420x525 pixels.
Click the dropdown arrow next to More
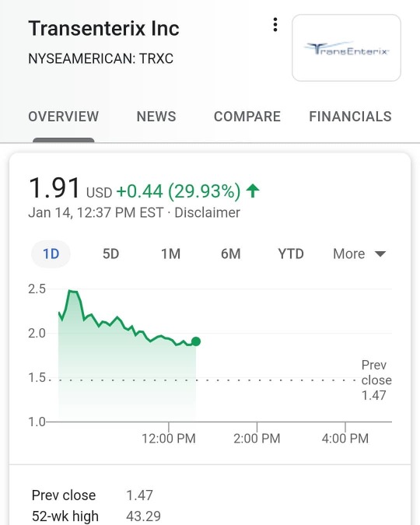tap(380, 254)
